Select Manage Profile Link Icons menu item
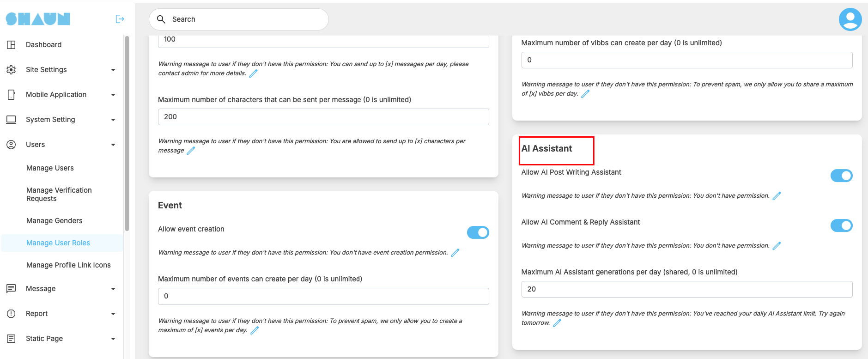868x359 pixels. tap(68, 265)
